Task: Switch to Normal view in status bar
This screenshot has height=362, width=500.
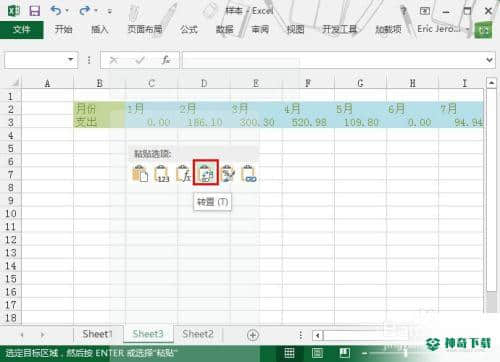Action: pos(289,353)
